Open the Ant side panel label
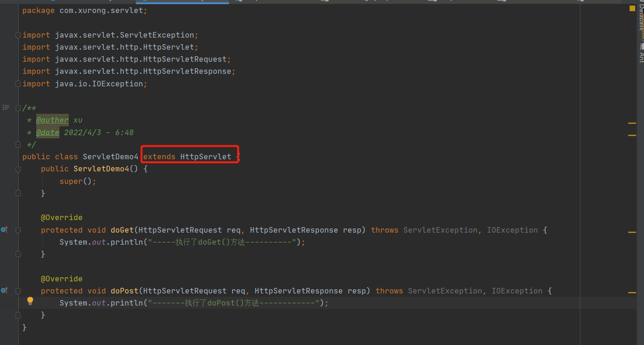Screen dimensions: 644x345 641,57
